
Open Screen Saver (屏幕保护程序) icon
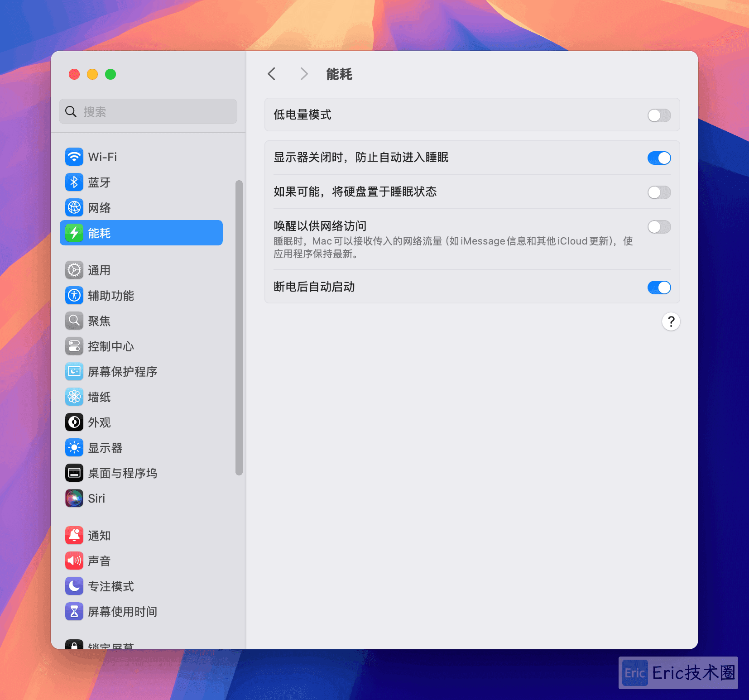click(74, 372)
